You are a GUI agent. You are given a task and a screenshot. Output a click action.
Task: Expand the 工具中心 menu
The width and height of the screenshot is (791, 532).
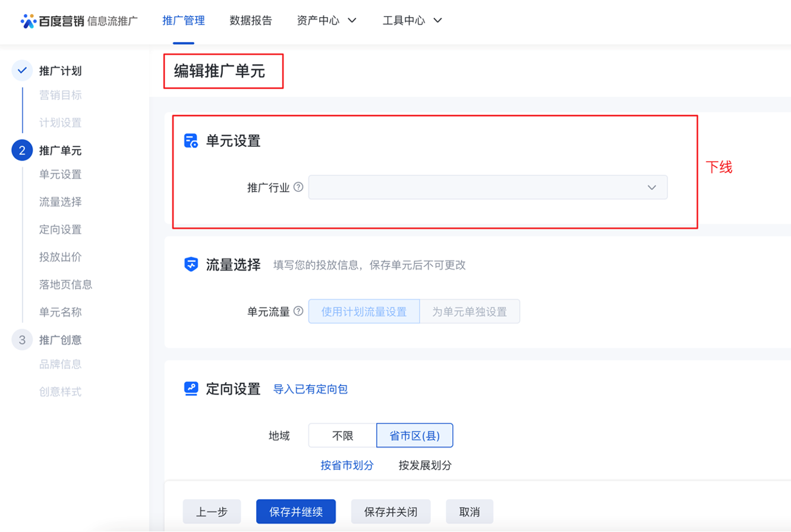(412, 21)
